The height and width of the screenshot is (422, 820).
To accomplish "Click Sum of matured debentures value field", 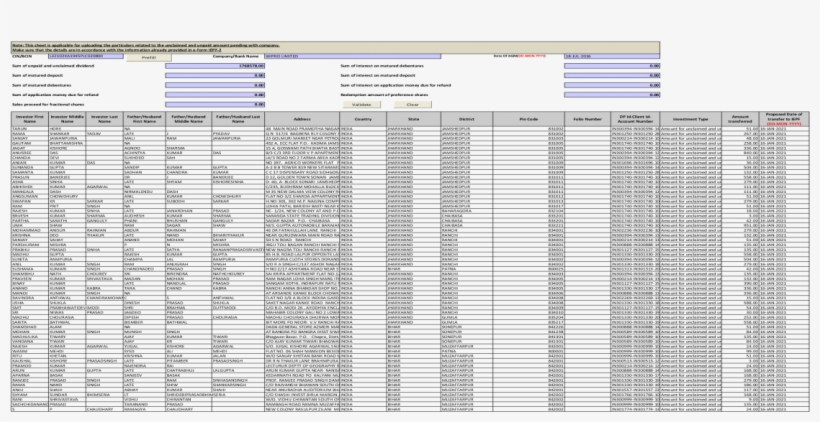I will click(217, 85).
